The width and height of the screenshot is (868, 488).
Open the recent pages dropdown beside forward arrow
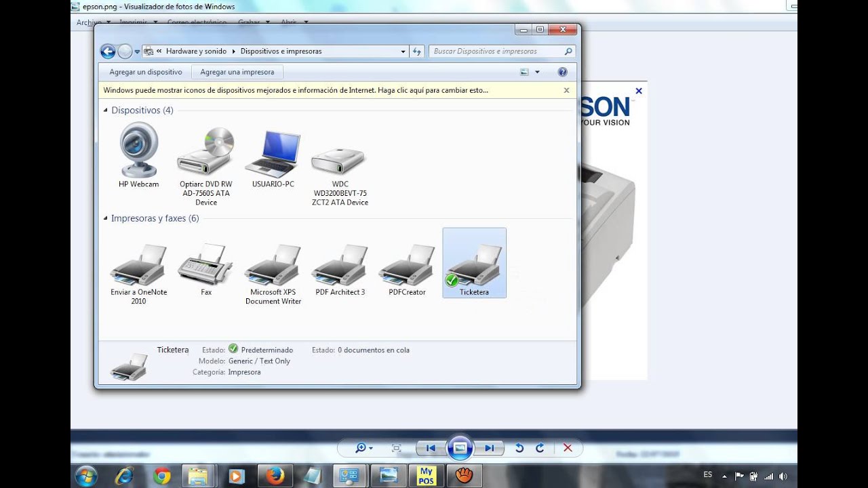(138, 52)
